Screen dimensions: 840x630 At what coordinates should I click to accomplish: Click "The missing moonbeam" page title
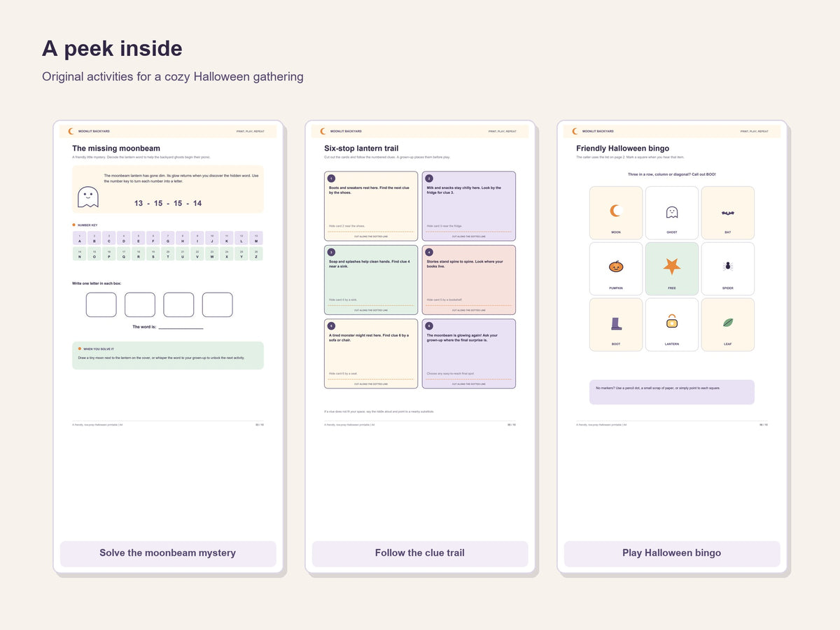coord(116,148)
